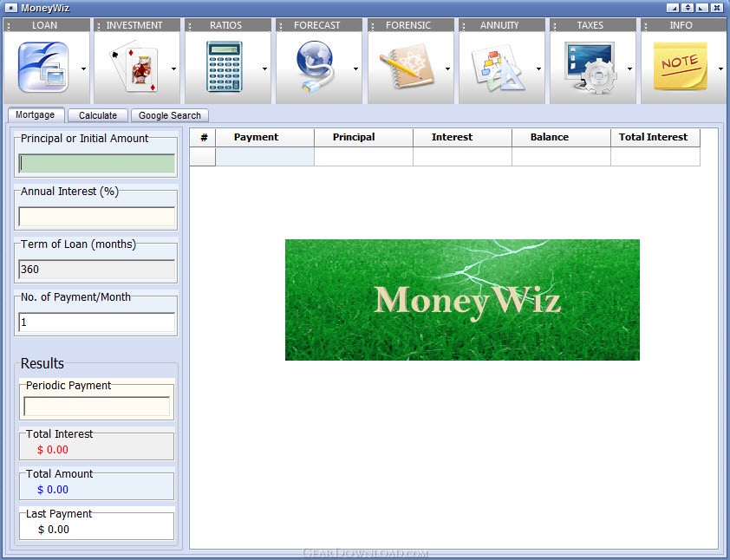The image size is (730, 560).
Task: Click the Results section heading
Action: click(42, 363)
